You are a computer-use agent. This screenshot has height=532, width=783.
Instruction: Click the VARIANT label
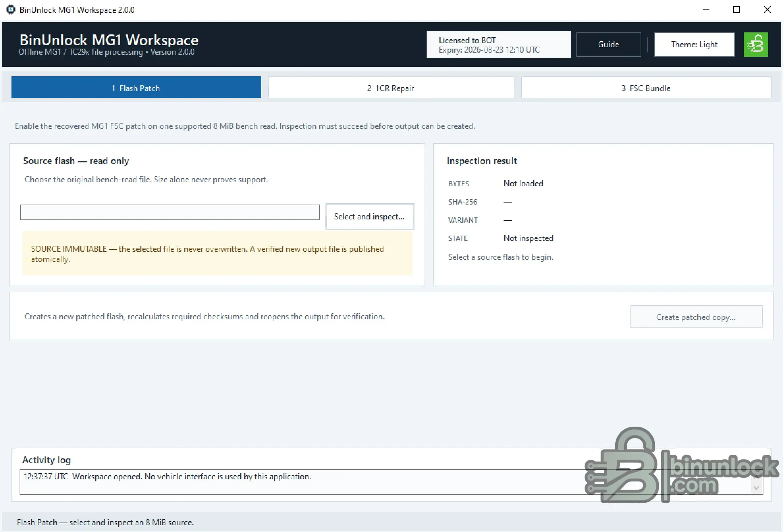click(x=463, y=220)
